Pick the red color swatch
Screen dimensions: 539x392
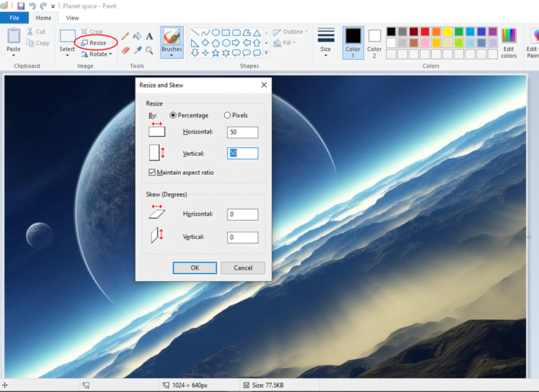pyautogui.click(x=424, y=32)
